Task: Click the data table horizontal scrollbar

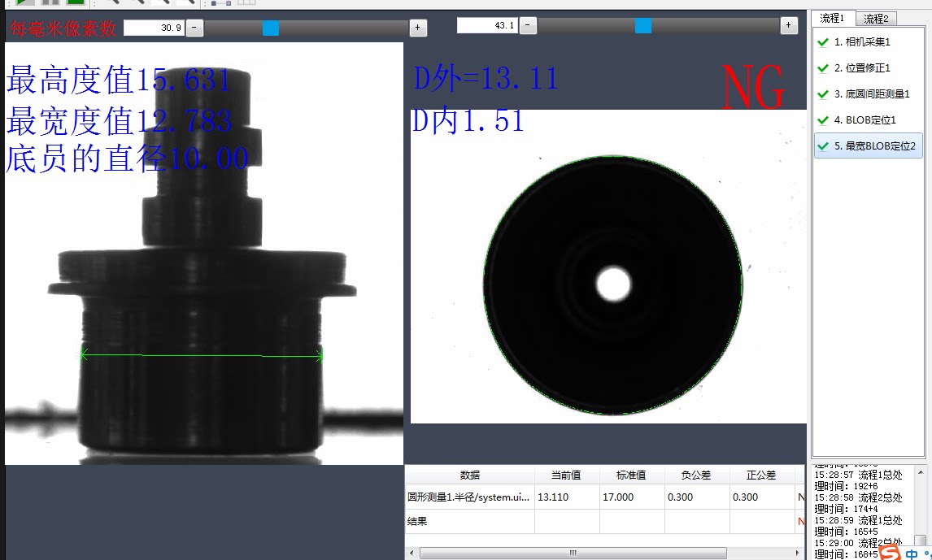Action: click(x=573, y=553)
